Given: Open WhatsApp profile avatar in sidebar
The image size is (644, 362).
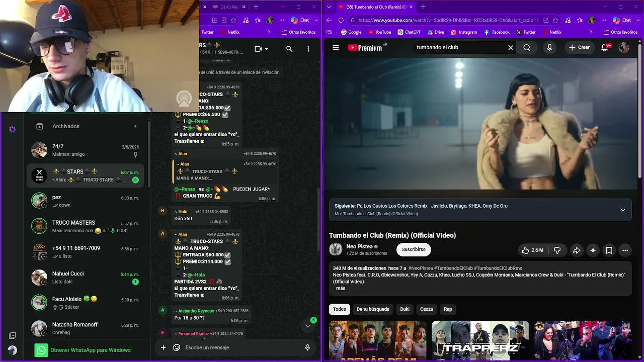Looking at the screenshot, I should [x=13, y=350].
